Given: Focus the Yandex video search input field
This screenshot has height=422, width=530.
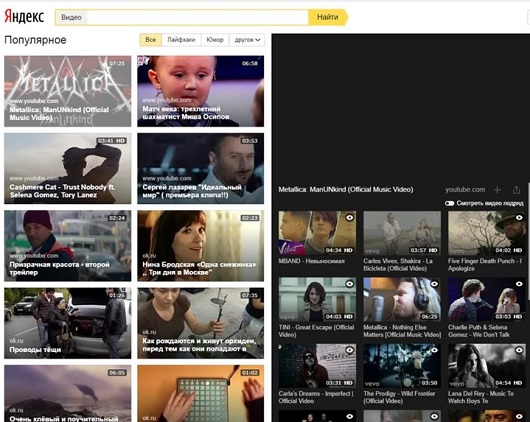Looking at the screenshot, I should pos(197,17).
